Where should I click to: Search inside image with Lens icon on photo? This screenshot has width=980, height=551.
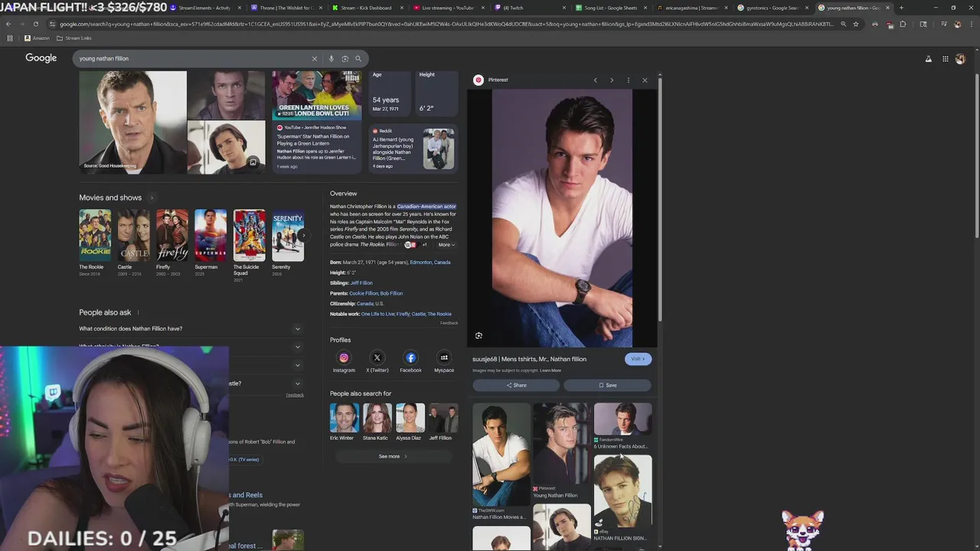pos(479,335)
